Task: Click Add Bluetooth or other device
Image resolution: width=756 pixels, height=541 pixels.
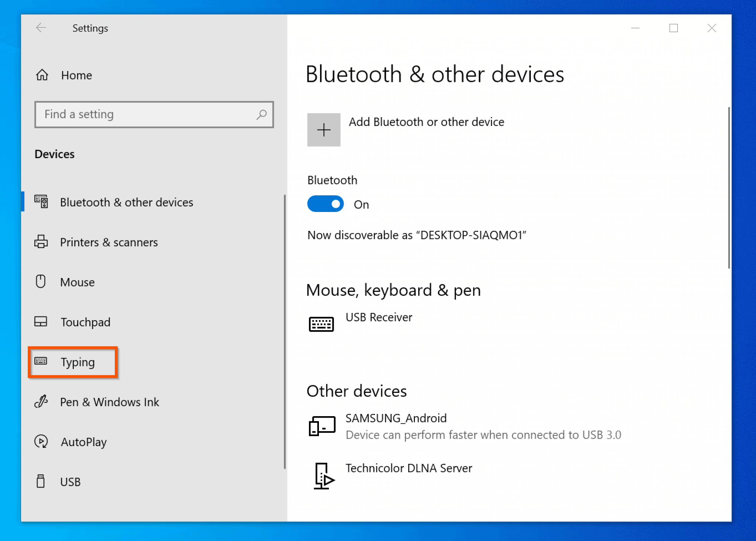Action: [426, 122]
